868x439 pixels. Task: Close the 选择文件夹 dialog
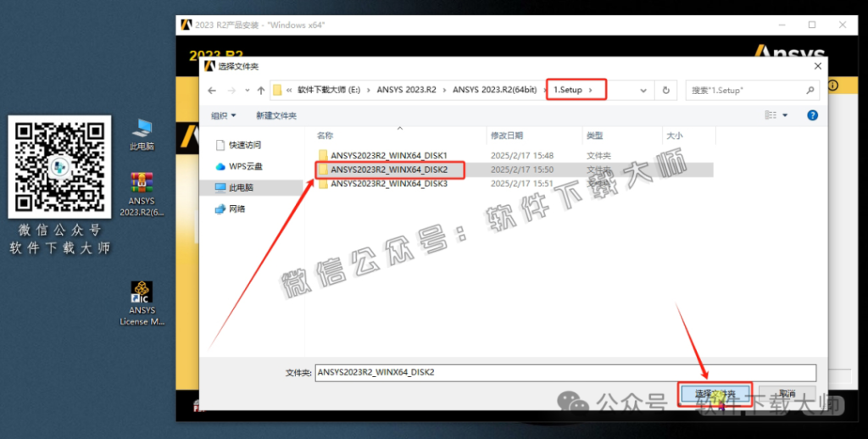[818, 66]
